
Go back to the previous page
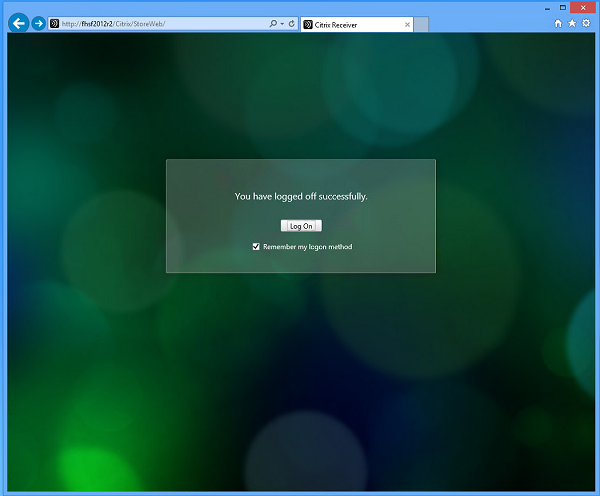(x=18, y=22)
